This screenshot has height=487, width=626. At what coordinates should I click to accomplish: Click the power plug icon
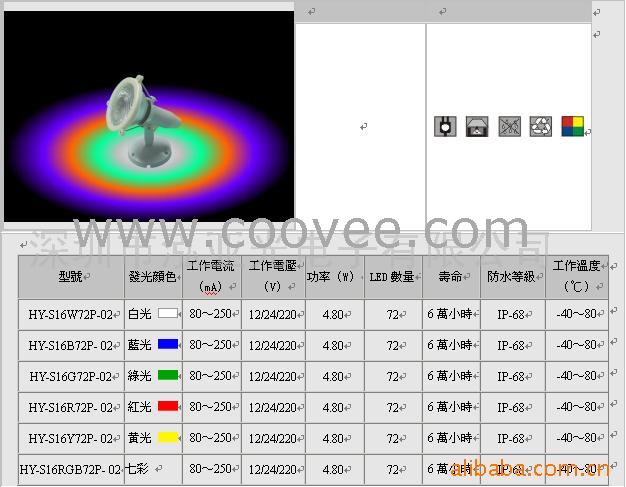click(x=445, y=127)
